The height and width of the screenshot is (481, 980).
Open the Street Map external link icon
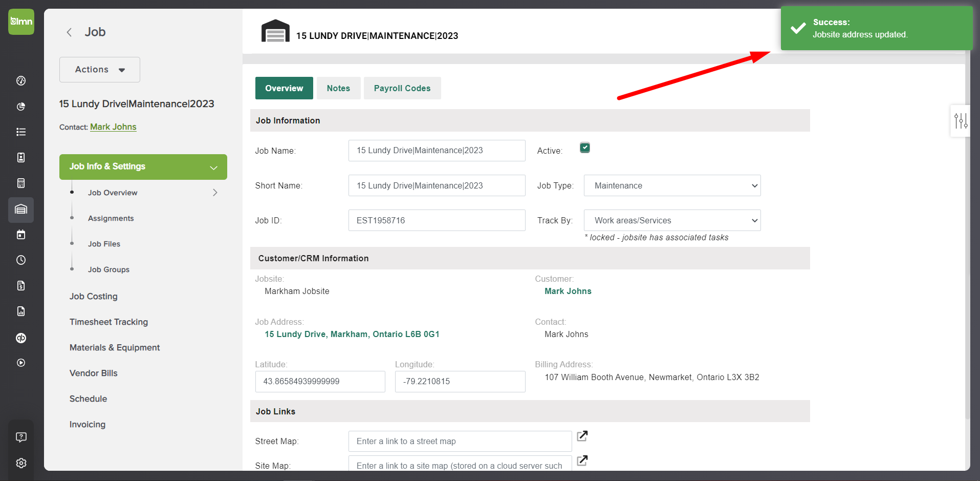pyautogui.click(x=582, y=436)
